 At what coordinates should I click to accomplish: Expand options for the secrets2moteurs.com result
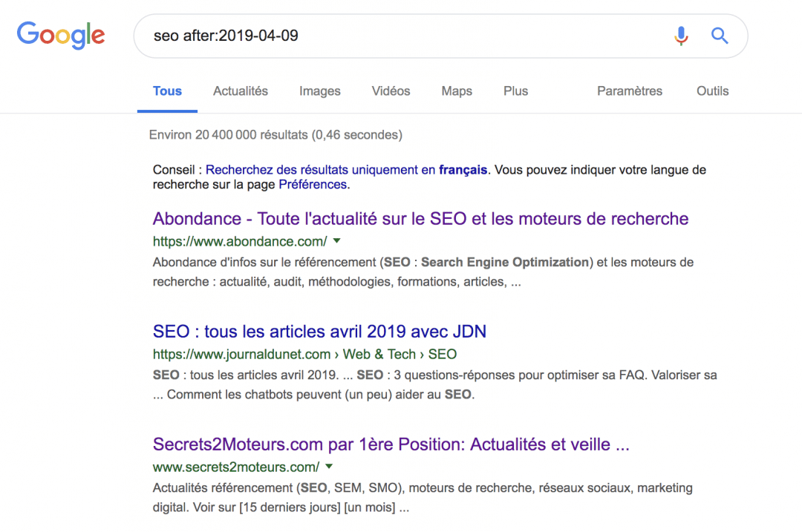pyautogui.click(x=328, y=467)
